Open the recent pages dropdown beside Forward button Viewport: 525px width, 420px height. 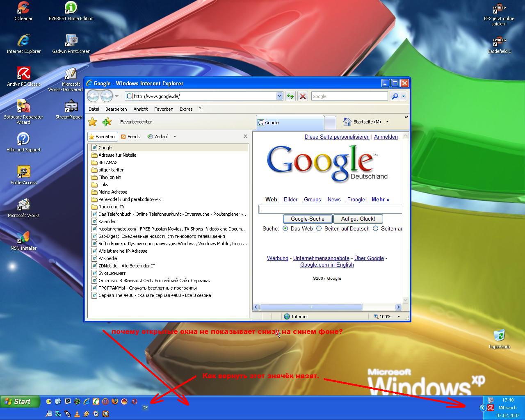(116, 96)
